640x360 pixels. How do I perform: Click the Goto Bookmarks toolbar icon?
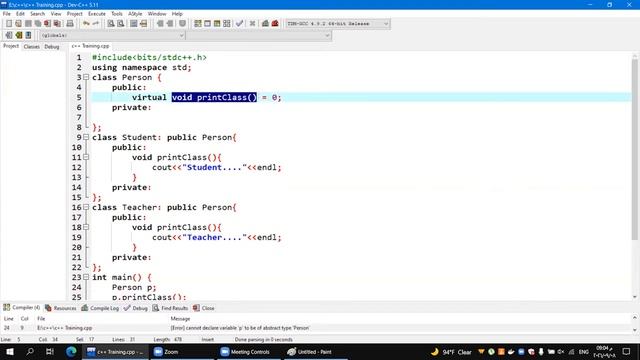tap(28, 36)
